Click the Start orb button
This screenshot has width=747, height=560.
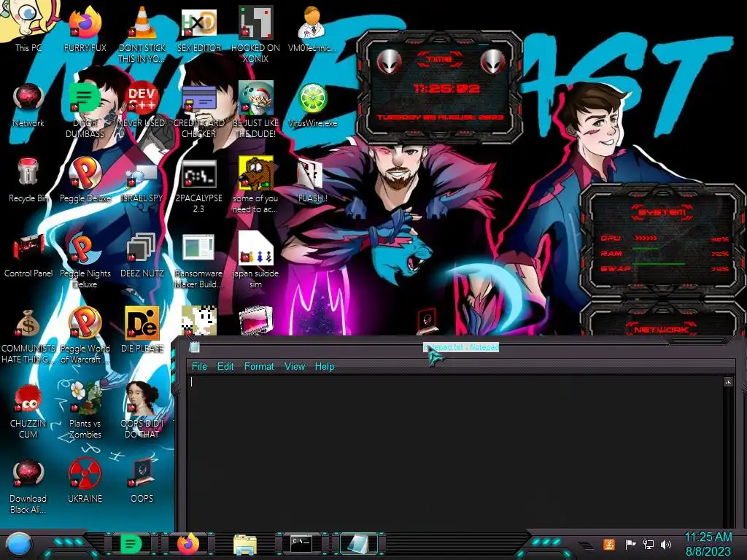click(18, 544)
